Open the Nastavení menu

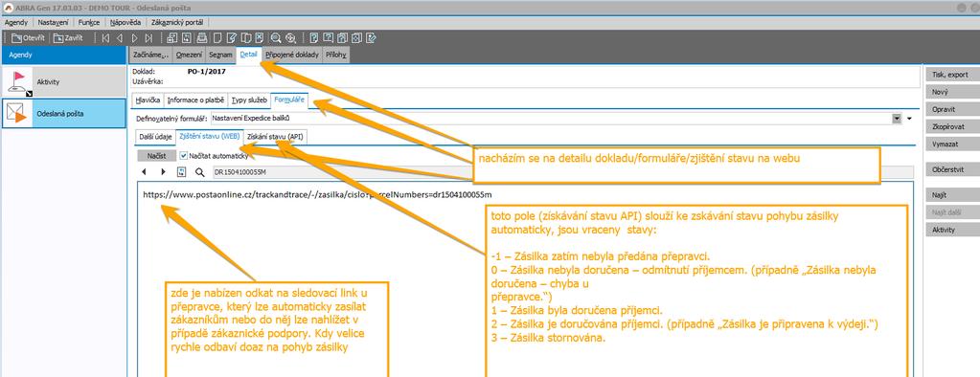53,22
